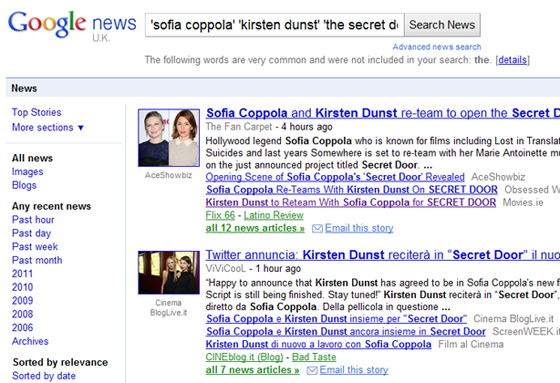560x383 pixels.
Task: Filter news by year 2008
Action: coord(22,314)
